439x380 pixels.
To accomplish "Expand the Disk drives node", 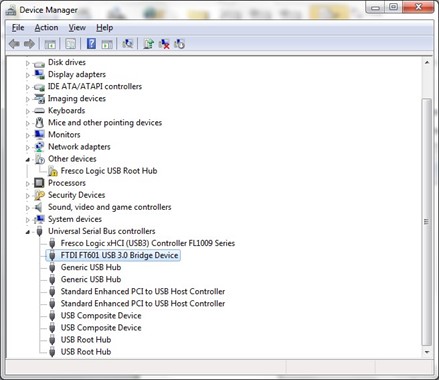I will [28, 63].
